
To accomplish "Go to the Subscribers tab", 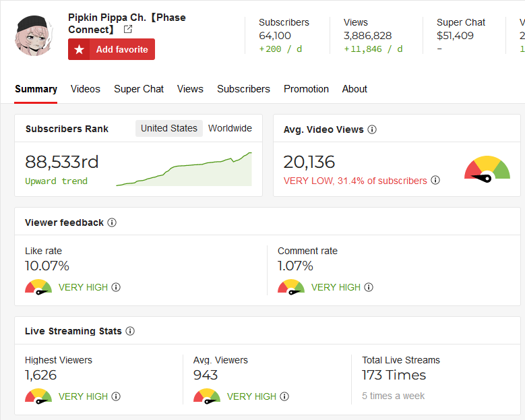I will pyautogui.click(x=243, y=89).
